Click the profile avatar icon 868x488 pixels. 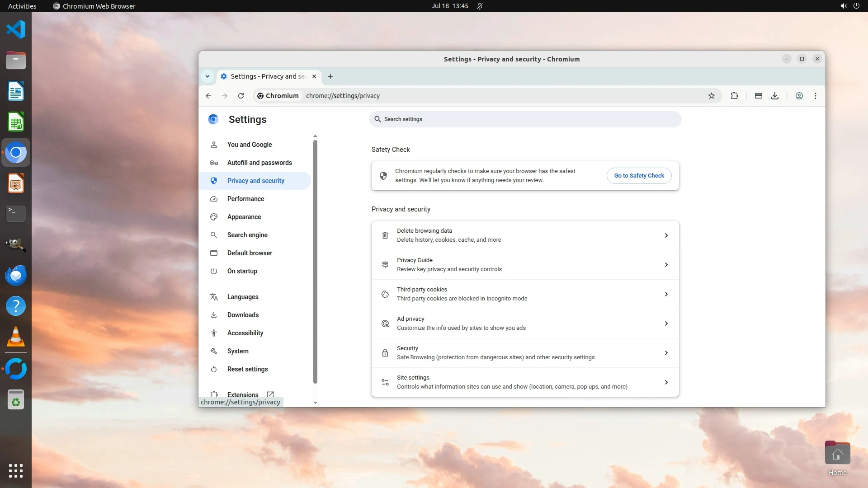click(799, 96)
